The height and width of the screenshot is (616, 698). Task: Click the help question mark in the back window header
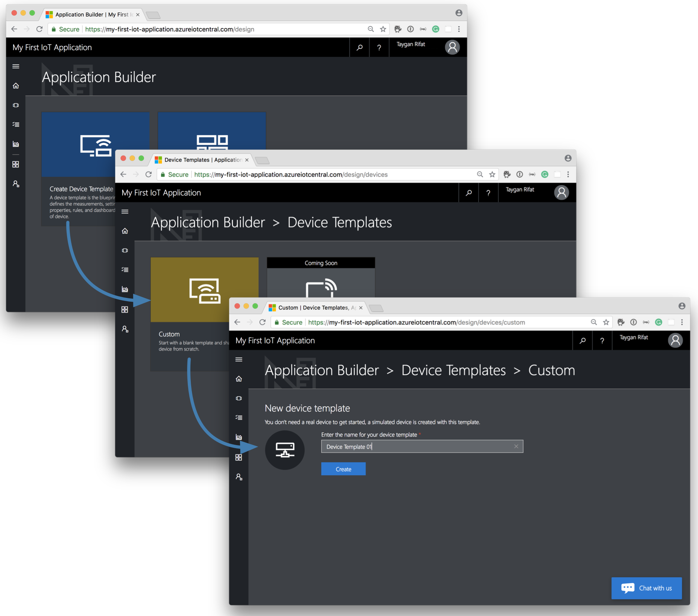[379, 47]
